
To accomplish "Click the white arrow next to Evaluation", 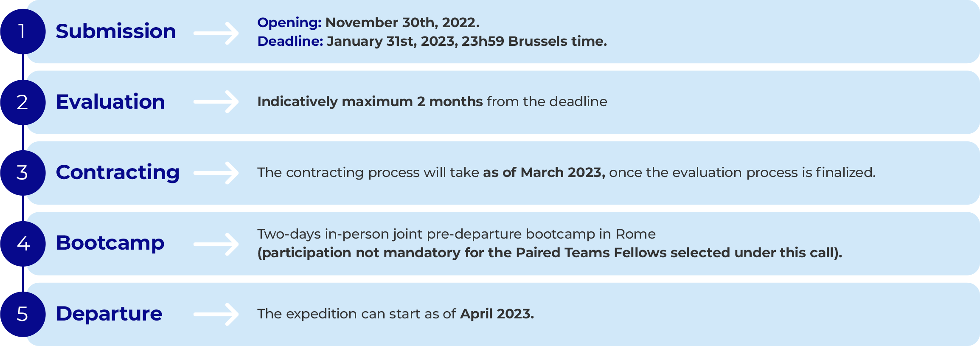I will [x=216, y=102].
